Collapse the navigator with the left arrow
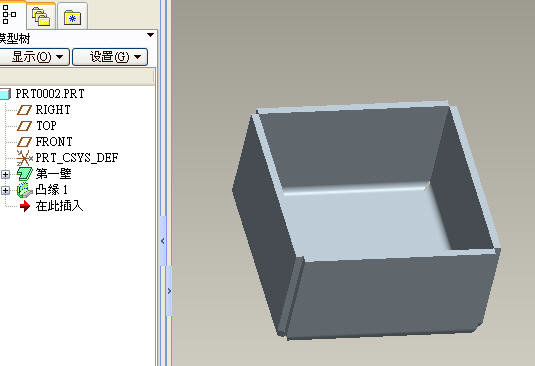535x366 pixels. 163,241
